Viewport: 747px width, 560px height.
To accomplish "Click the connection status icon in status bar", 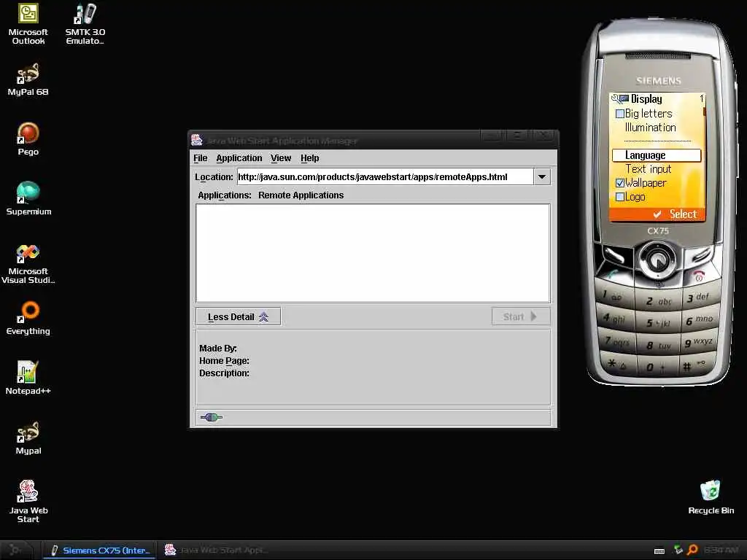I will tap(211, 418).
